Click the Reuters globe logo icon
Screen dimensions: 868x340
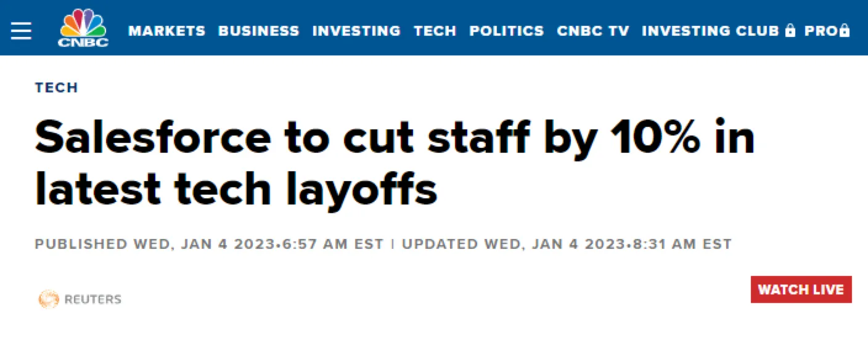click(x=48, y=299)
